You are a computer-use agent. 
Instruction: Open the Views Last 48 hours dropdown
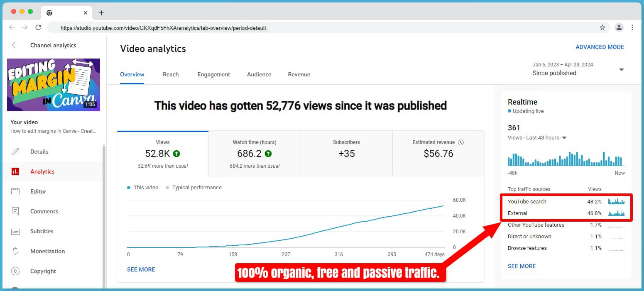pyautogui.click(x=564, y=138)
